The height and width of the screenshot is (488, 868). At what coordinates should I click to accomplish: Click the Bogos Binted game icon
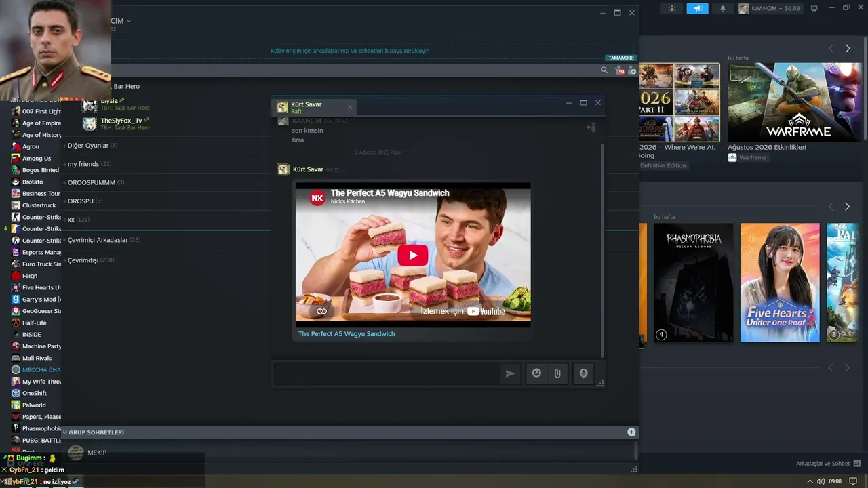(16, 170)
